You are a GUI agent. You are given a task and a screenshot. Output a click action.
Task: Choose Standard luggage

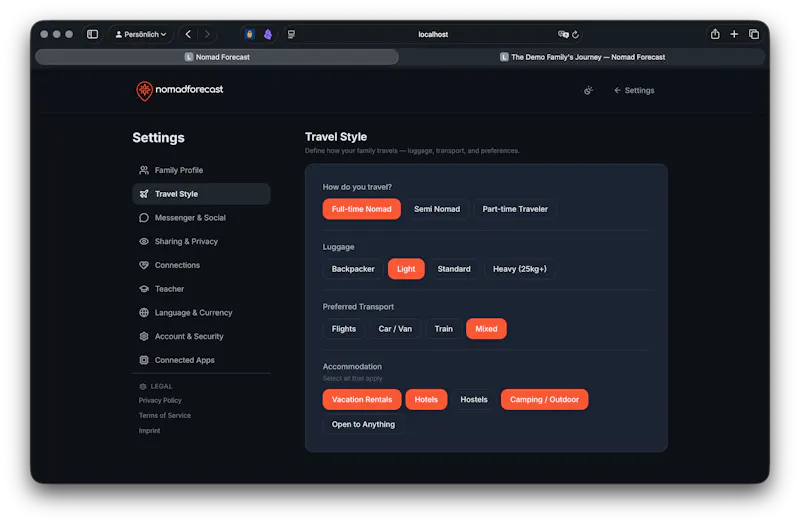pos(454,269)
